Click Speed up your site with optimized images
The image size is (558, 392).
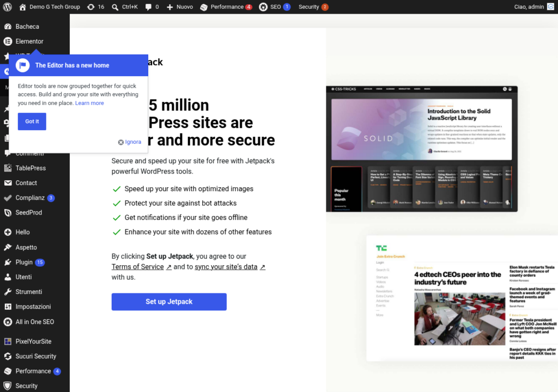pyautogui.click(x=189, y=189)
